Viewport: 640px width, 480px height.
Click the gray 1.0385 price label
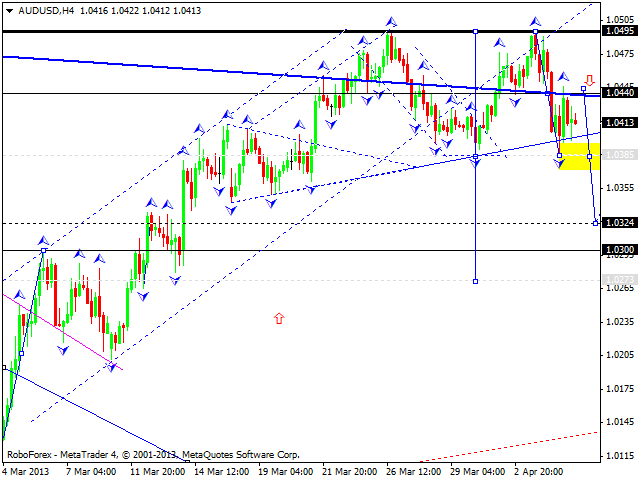(x=620, y=155)
